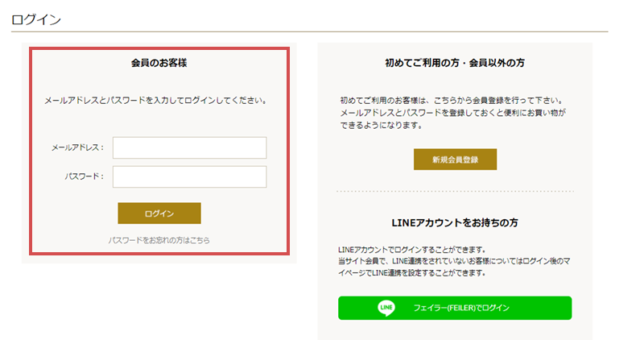Click the LINEアカウントでログインすることができます sentence

[x=412, y=250]
